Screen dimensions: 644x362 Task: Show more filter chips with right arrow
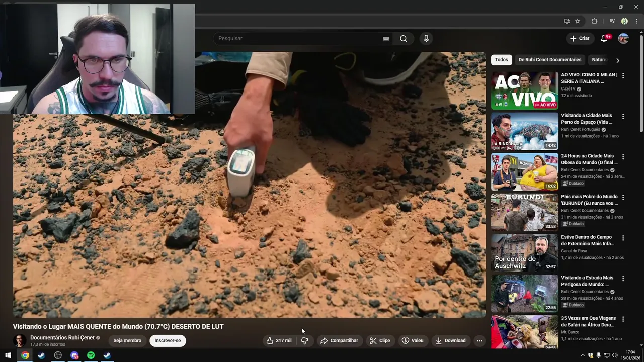(x=618, y=60)
